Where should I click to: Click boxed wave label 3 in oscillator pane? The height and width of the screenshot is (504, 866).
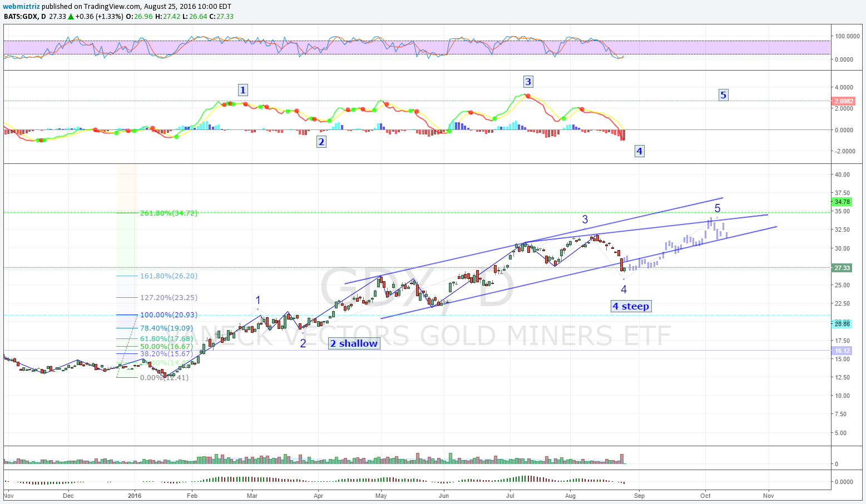pyautogui.click(x=528, y=82)
